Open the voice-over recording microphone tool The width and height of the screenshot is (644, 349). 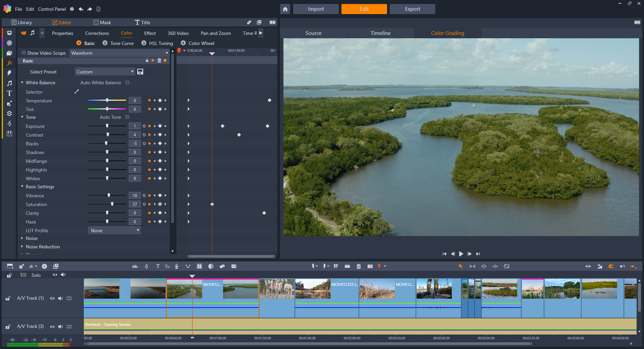point(177,266)
